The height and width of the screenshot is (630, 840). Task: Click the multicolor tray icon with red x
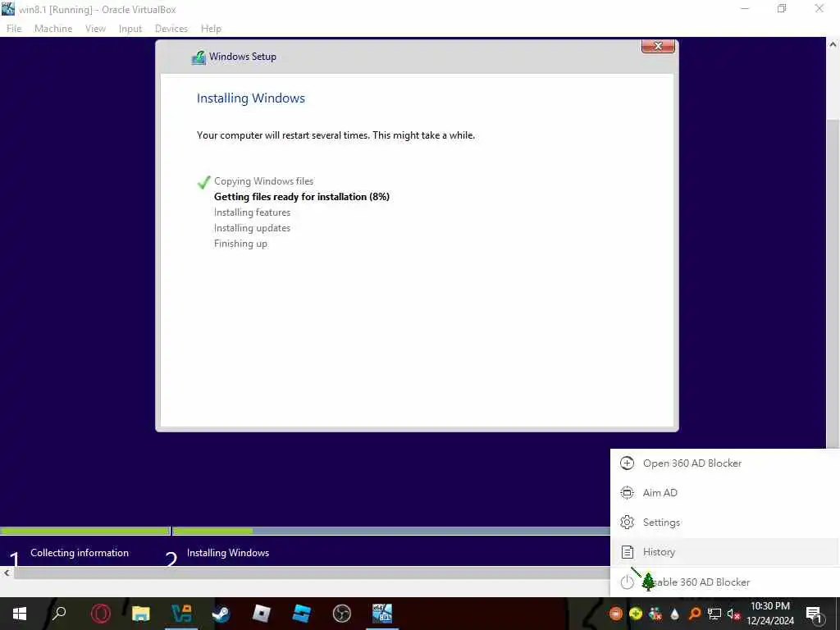(x=655, y=614)
